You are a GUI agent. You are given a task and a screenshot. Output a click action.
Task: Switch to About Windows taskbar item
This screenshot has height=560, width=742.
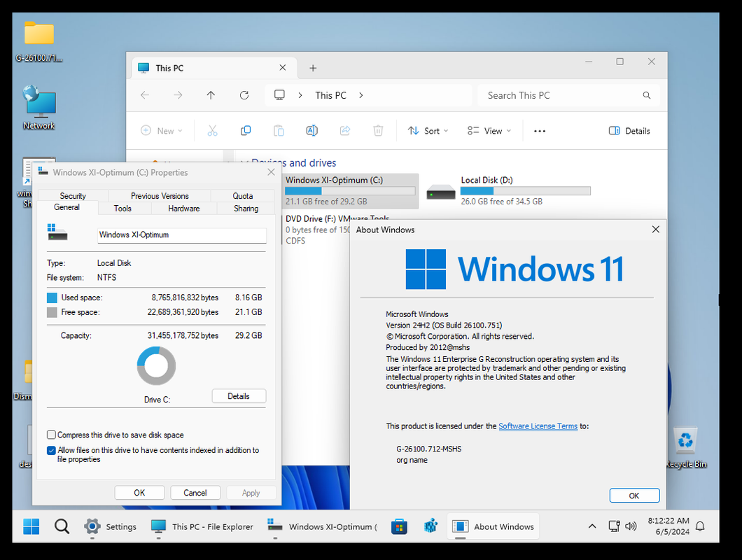tap(493, 526)
